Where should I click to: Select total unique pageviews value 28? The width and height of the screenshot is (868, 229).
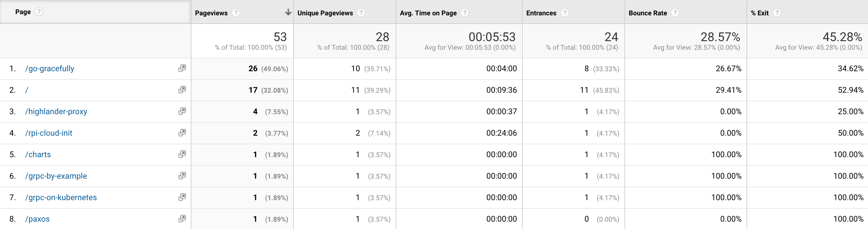(x=382, y=37)
